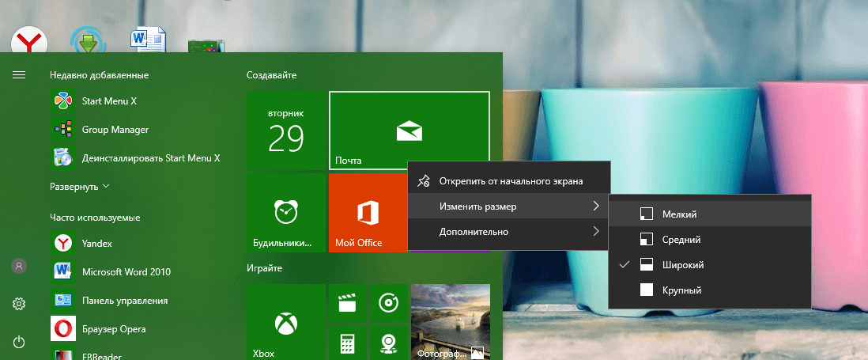Open the Мой Office tile

pyautogui.click(x=368, y=213)
